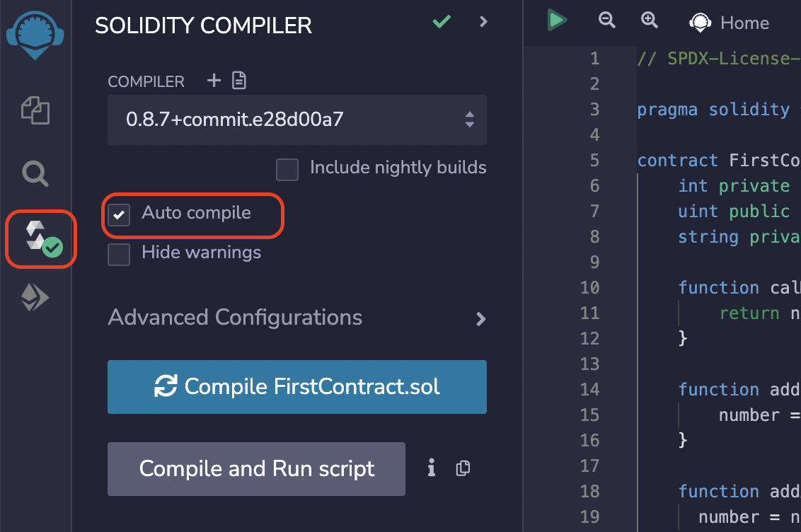Click the 'Hide warnings' label text
The width and height of the screenshot is (801, 532).
click(201, 253)
